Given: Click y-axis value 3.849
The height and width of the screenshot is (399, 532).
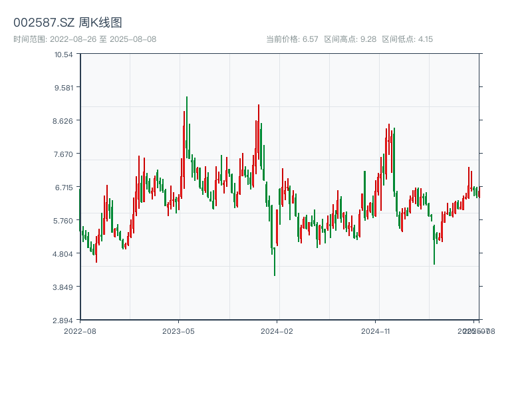Looking at the screenshot, I should pos(63,287).
